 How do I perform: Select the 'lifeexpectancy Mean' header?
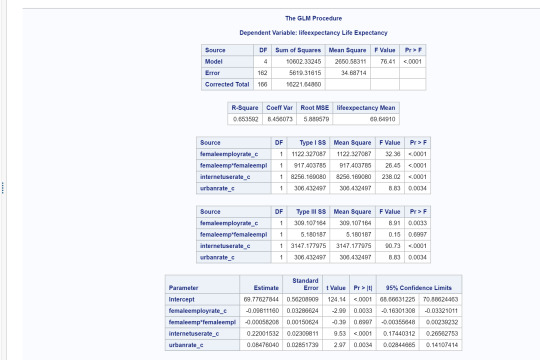[366, 107]
